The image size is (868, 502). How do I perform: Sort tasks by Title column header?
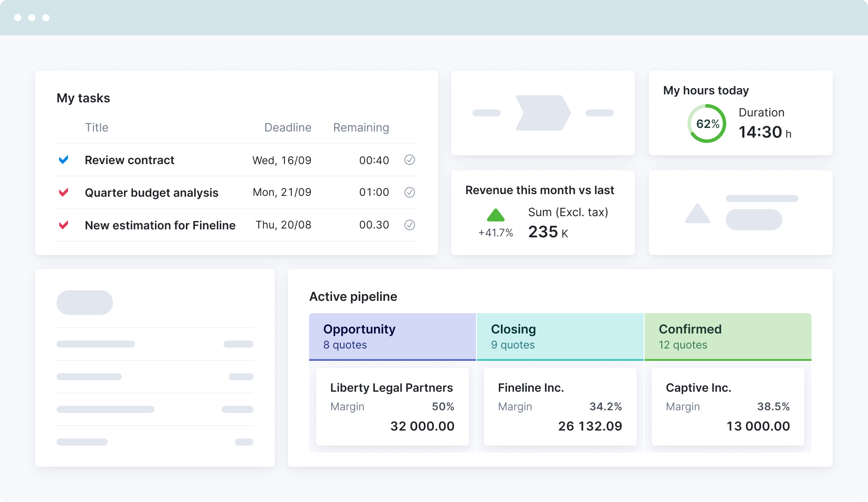click(x=97, y=127)
